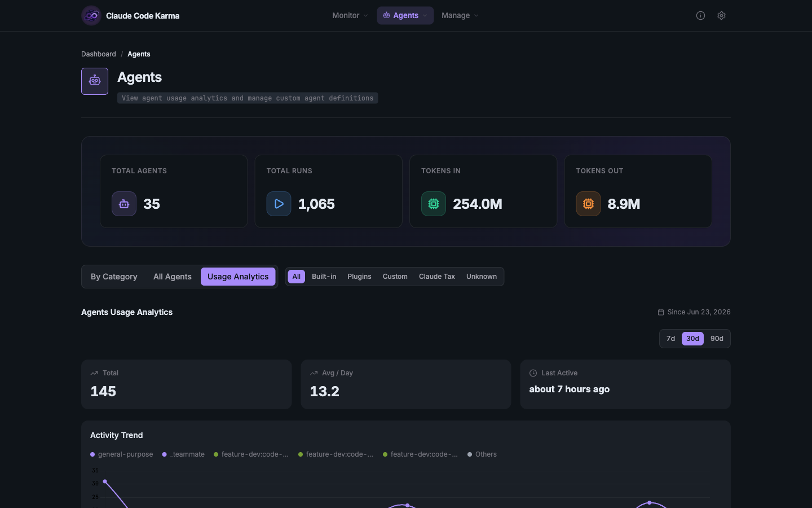Click the 'about 7 hours ago' value

pyautogui.click(x=570, y=389)
